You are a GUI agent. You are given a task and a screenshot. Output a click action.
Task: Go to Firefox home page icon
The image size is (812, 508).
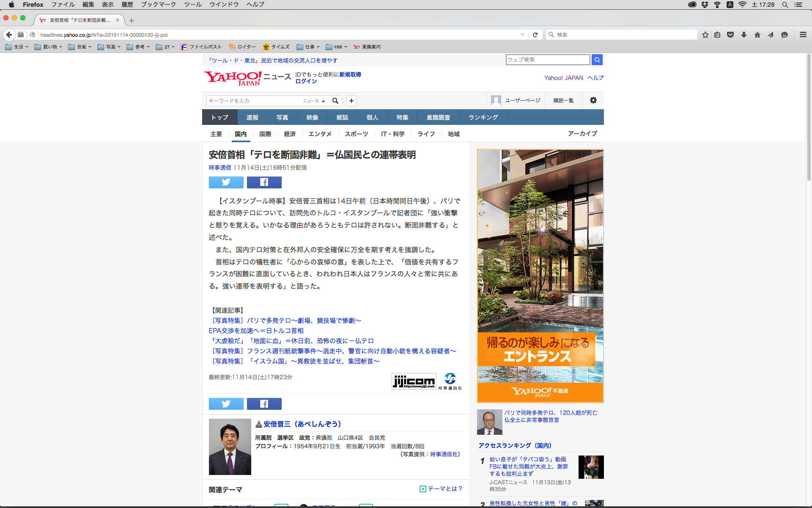pyautogui.click(x=757, y=35)
